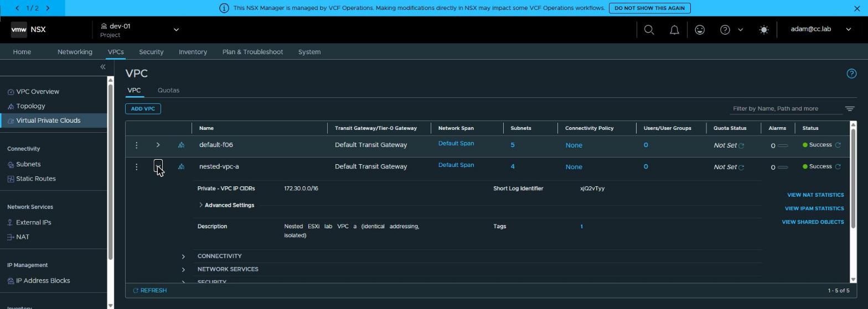This screenshot has width=868, height=309.
Task: Open VIEW NAT STATISTICS link
Action: [x=815, y=195]
